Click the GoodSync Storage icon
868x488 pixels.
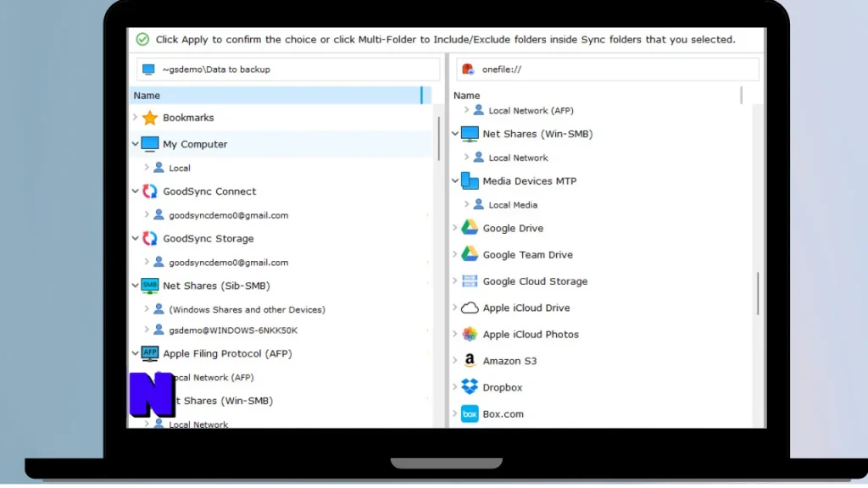pos(149,238)
